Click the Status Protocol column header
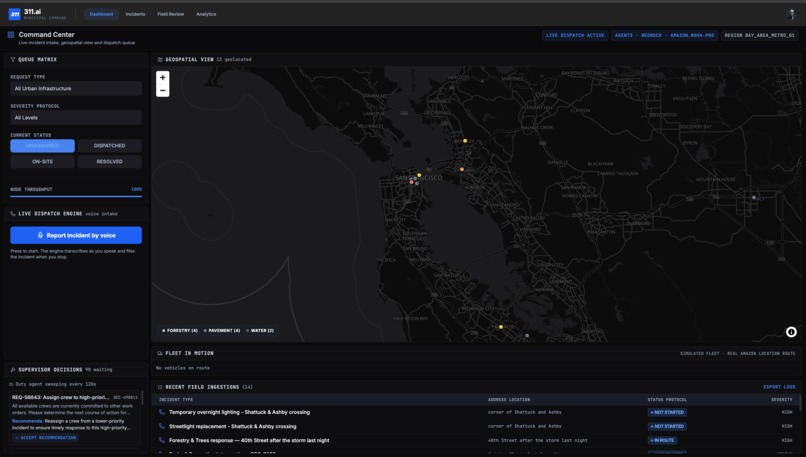Image resolution: width=806 pixels, height=457 pixels. [x=667, y=399]
